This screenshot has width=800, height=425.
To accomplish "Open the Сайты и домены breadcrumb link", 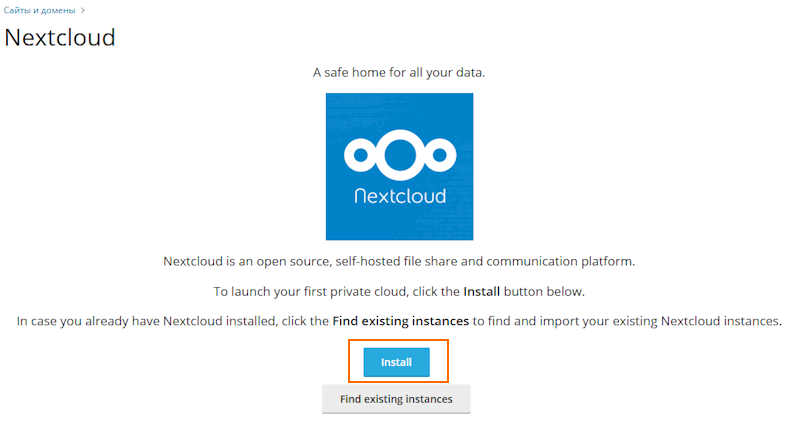I will point(39,10).
